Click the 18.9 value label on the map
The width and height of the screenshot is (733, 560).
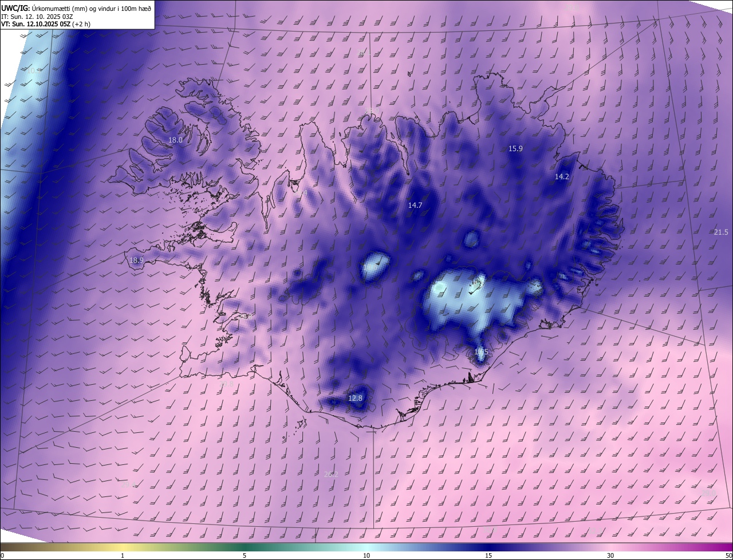click(x=136, y=260)
